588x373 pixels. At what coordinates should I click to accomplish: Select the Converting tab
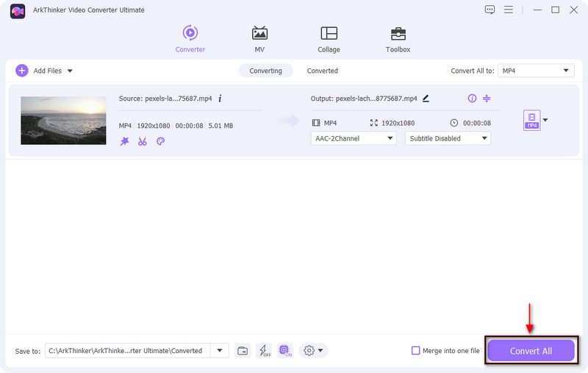click(265, 71)
